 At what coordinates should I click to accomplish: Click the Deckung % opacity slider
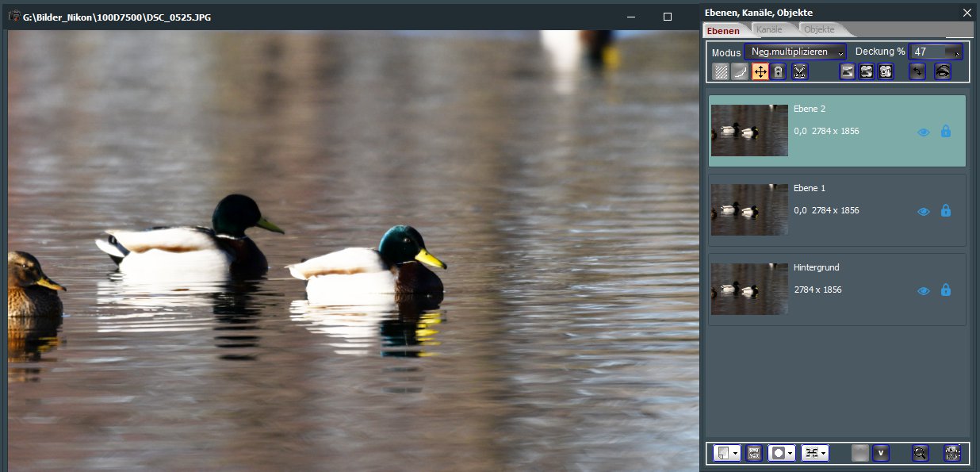[x=936, y=52]
